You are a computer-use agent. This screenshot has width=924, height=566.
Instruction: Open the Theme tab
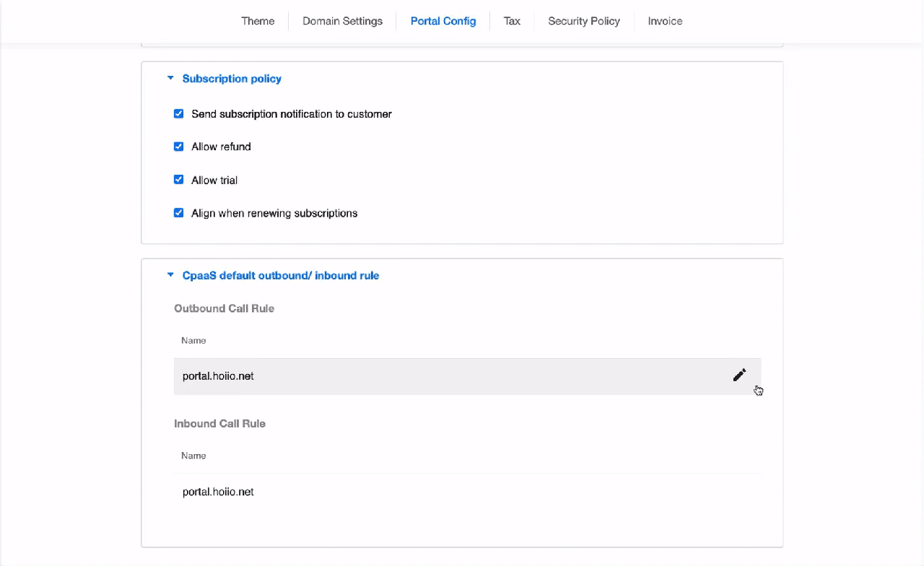tap(258, 21)
